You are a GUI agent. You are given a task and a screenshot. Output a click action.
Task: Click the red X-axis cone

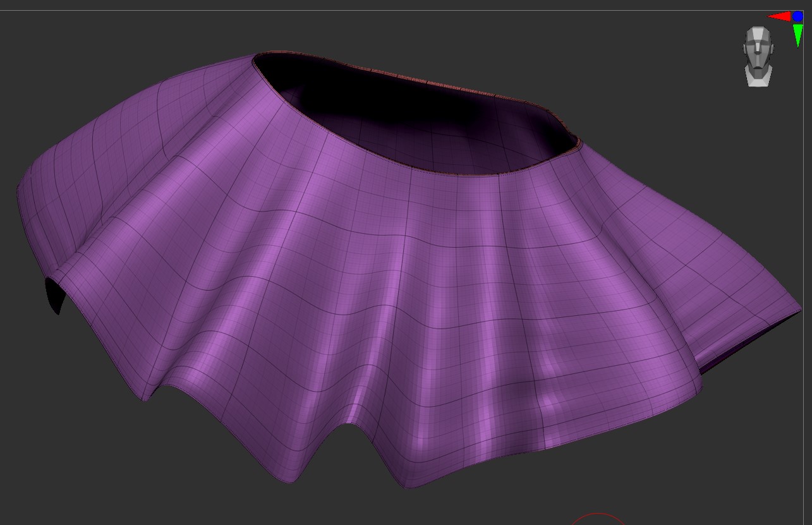(x=780, y=16)
